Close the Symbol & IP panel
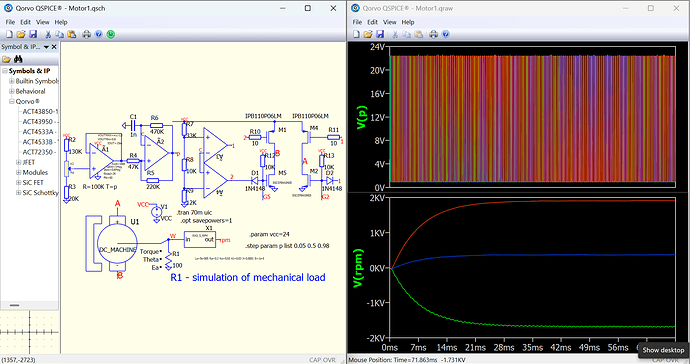The width and height of the screenshot is (690, 364). click(54, 47)
